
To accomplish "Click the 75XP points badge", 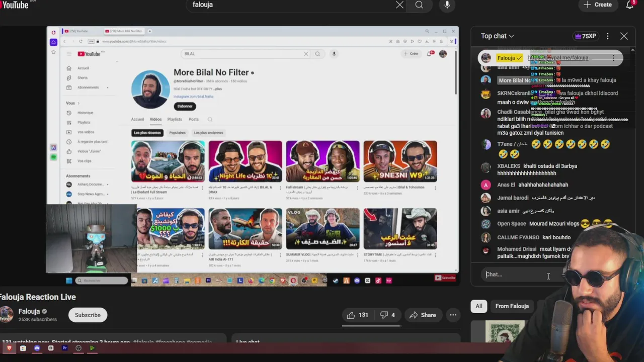I will 585,36.
